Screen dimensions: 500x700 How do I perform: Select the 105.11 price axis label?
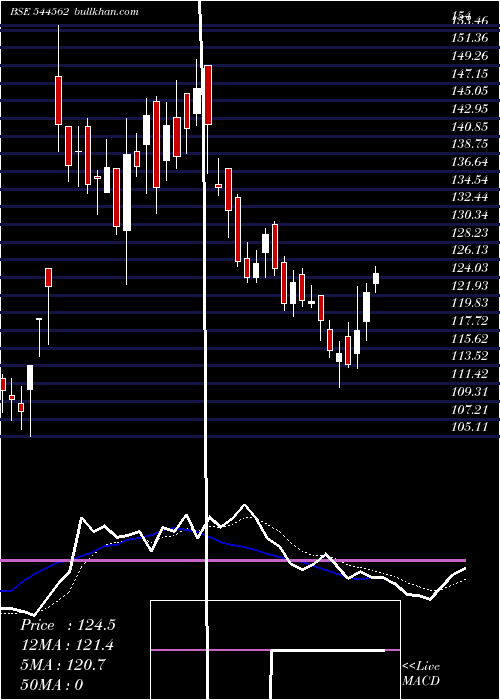(470, 427)
